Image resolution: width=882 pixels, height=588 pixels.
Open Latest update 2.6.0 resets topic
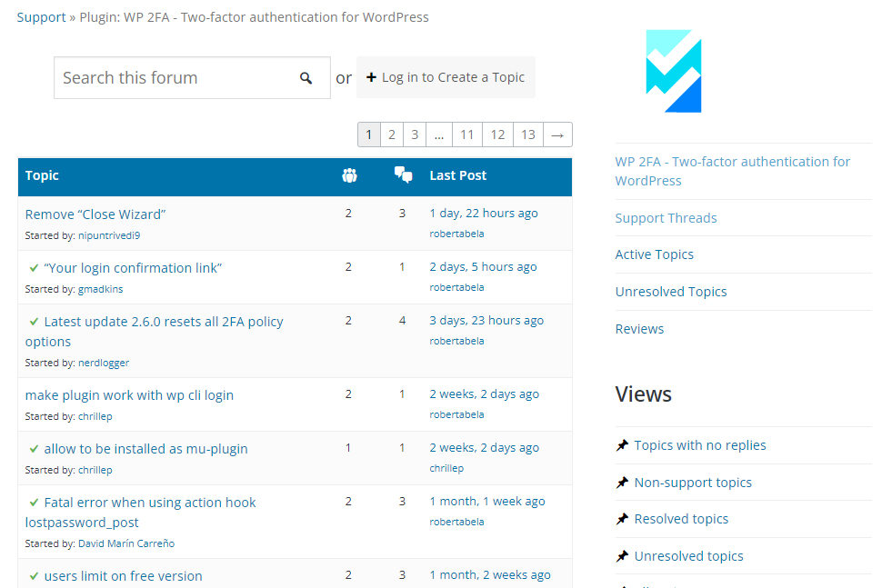tap(155, 332)
